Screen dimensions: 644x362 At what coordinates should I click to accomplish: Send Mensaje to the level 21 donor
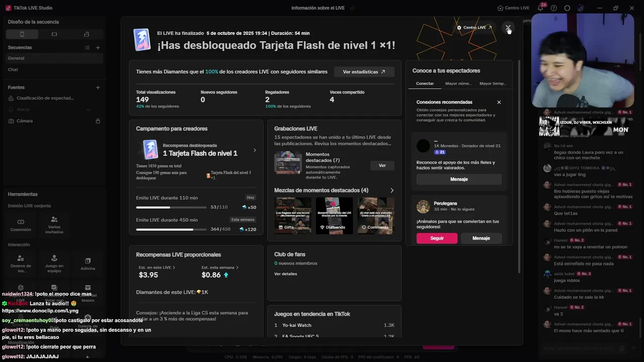coord(459,179)
